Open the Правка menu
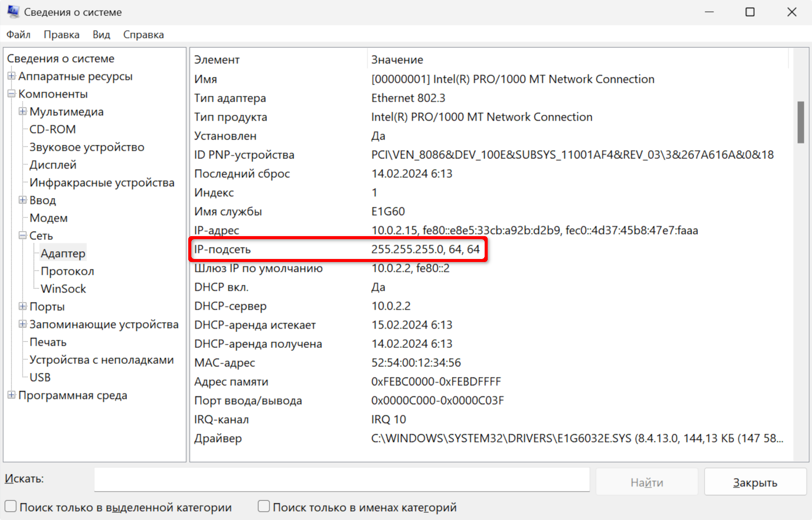The height and width of the screenshot is (520, 812). [x=61, y=35]
